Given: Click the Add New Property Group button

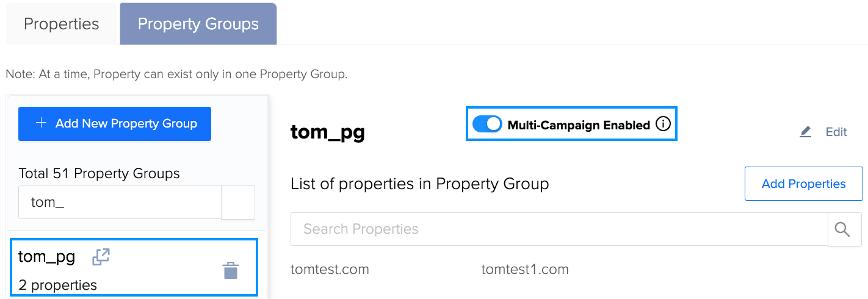Looking at the screenshot, I should (115, 124).
